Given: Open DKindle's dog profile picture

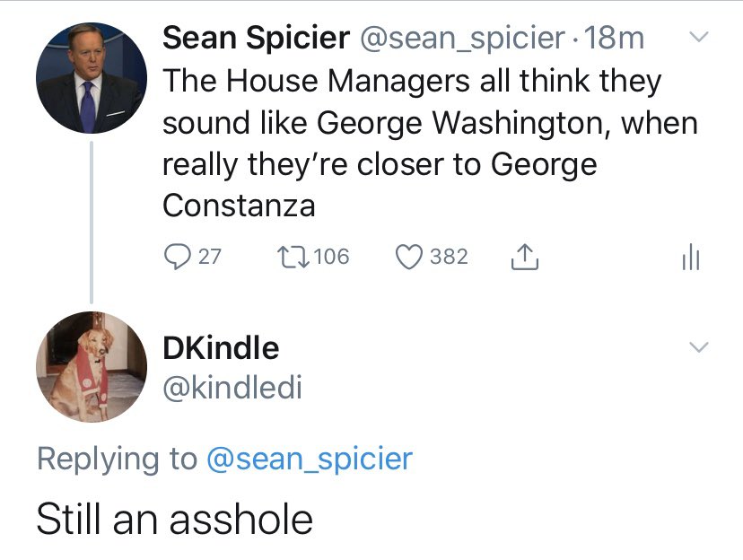Looking at the screenshot, I should [x=91, y=366].
